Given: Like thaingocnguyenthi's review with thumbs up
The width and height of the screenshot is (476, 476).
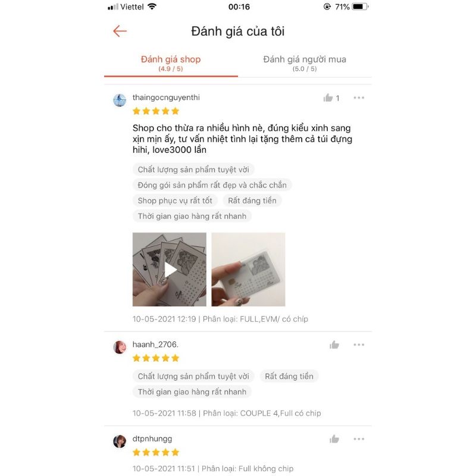Looking at the screenshot, I should (x=328, y=98).
